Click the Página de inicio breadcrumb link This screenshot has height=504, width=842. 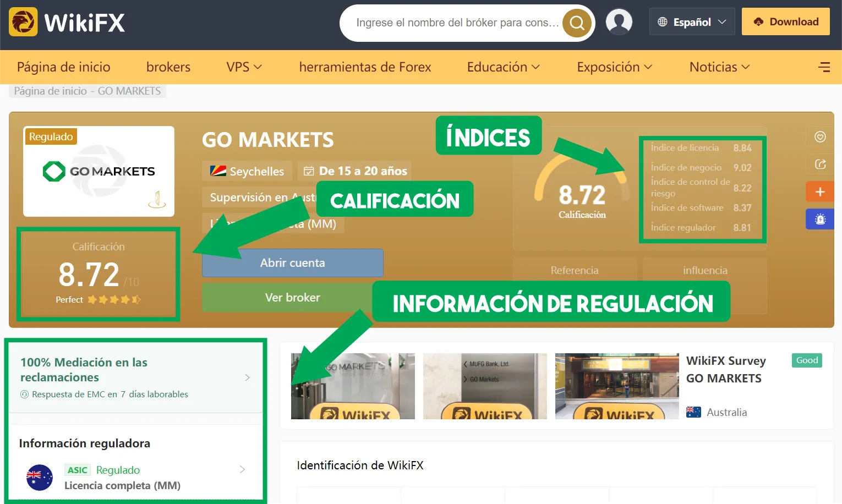click(50, 91)
